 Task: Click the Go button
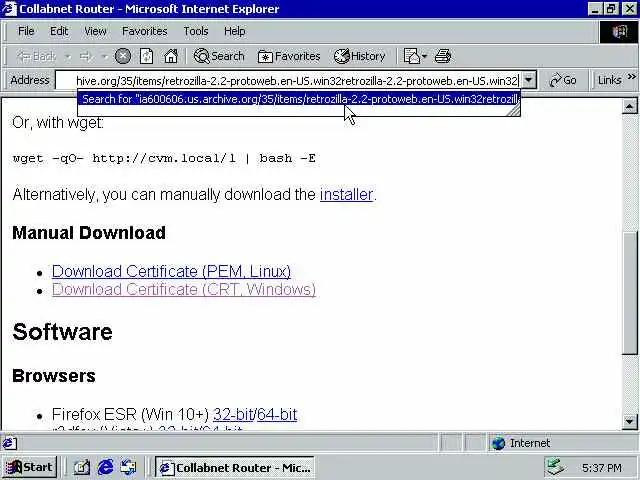563,80
